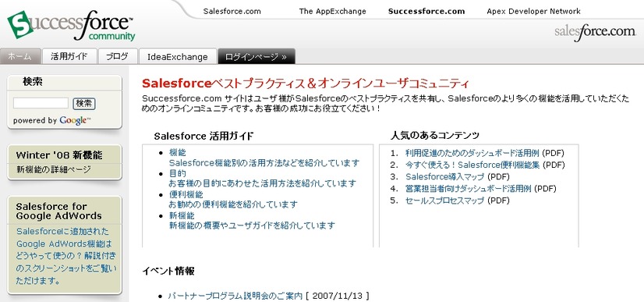Viewport: 644px width, 302px height.
Task: Click the red Salesforceベストプラクティス page title
Action: click(305, 83)
